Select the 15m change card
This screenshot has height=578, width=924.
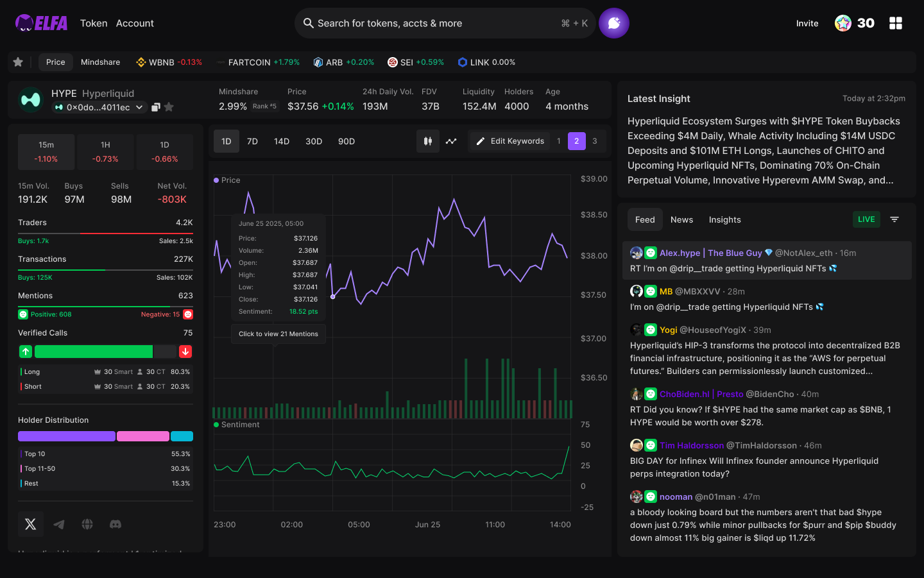coord(46,152)
